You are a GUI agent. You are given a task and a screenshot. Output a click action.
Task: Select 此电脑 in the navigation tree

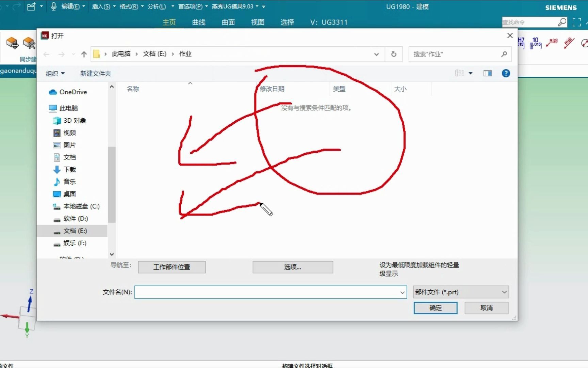(68, 108)
